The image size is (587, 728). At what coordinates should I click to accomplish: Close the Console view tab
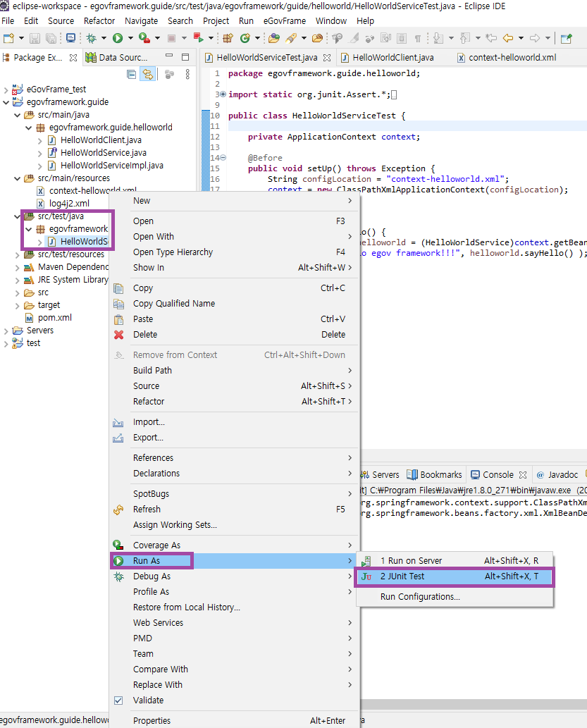point(523,475)
